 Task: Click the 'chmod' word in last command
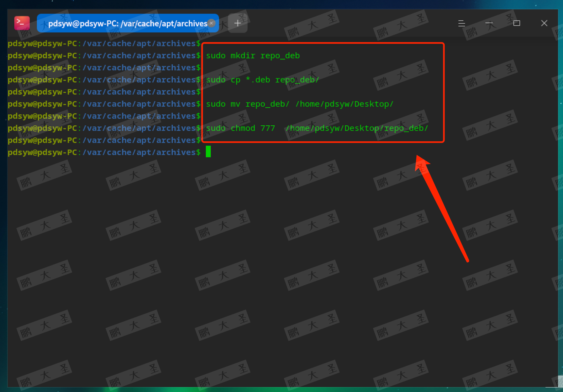(x=243, y=128)
